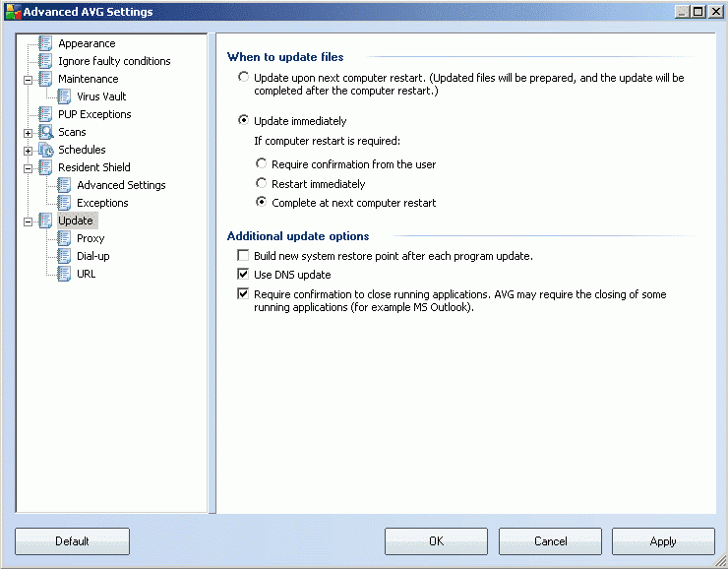Image resolution: width=728 pixels, height=569 pixels.
Task: Select Advanced Settings under Resident Shield
Action: point(121,185)
